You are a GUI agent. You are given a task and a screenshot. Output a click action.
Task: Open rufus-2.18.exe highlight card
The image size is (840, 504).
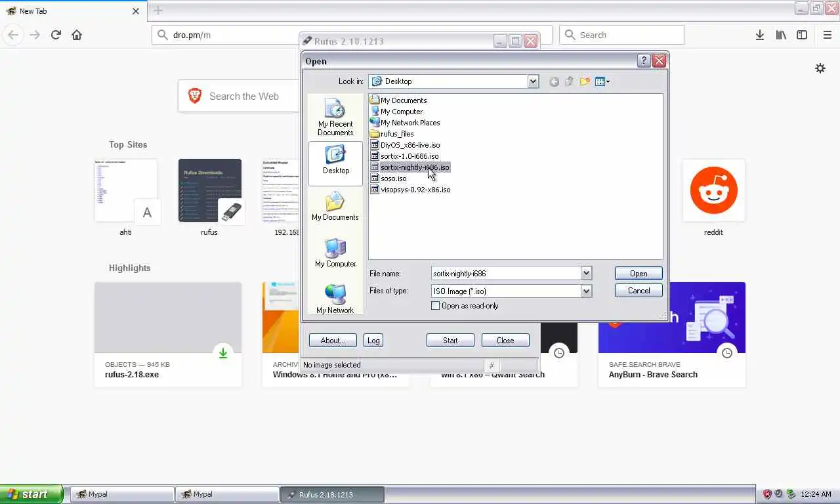168,335
